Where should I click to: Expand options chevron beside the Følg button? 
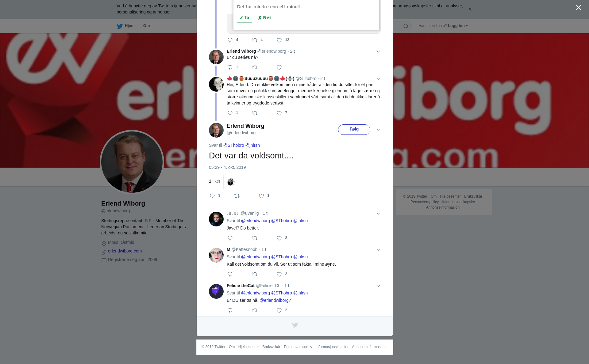[x=378, y=130]
